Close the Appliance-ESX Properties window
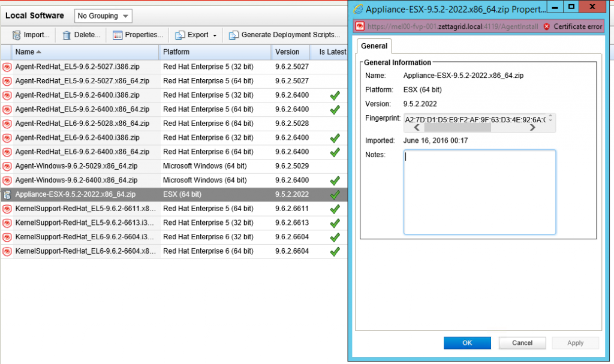This screenshot has height=364, width=614. point(592,7)
